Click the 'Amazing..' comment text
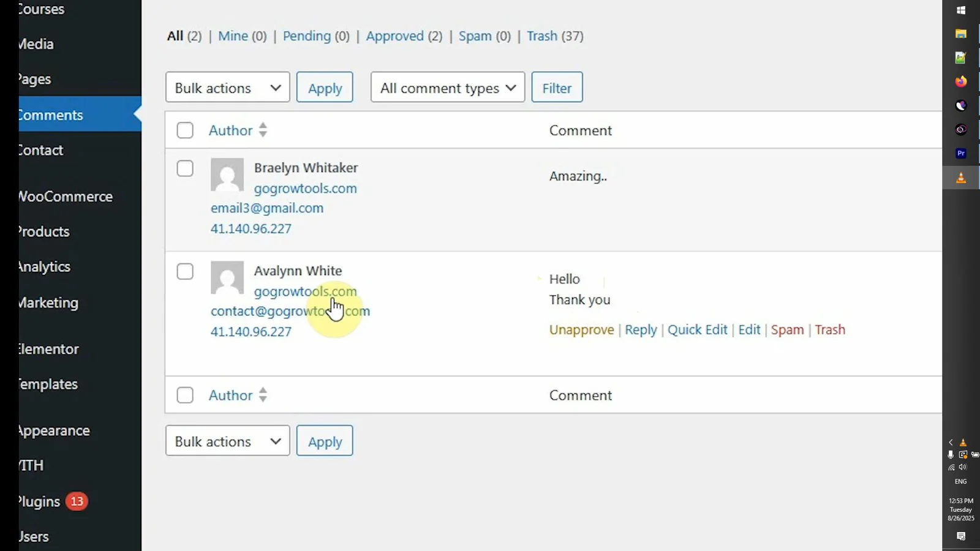This screenshot has height=551, width=980. click(578, 176)
